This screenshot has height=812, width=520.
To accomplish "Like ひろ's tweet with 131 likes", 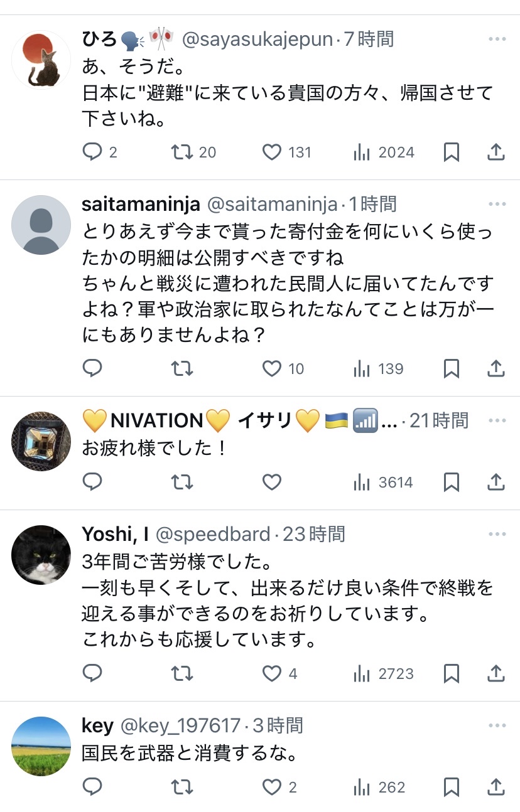I will [x=271, y=152].
